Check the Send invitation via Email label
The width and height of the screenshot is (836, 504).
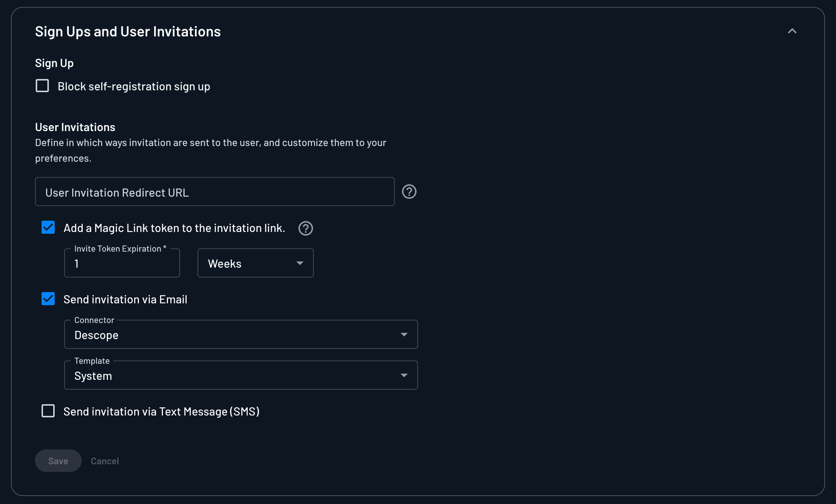click(x=125, y=299)
